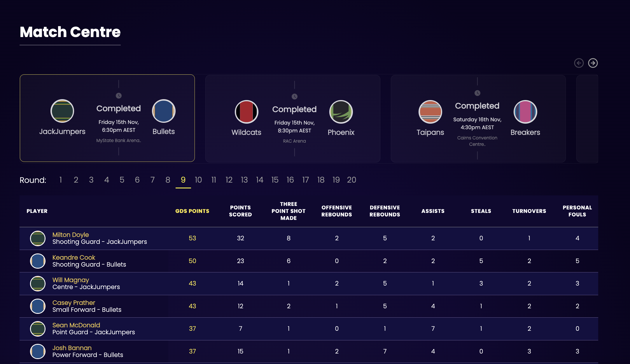Click the Breakers team logo

tap(525, 112)
